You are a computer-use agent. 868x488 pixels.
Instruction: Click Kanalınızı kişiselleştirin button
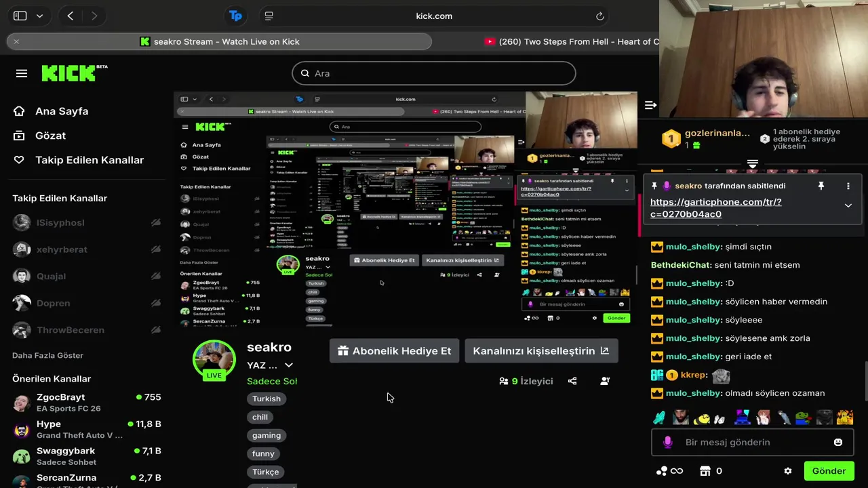point(541,351)
